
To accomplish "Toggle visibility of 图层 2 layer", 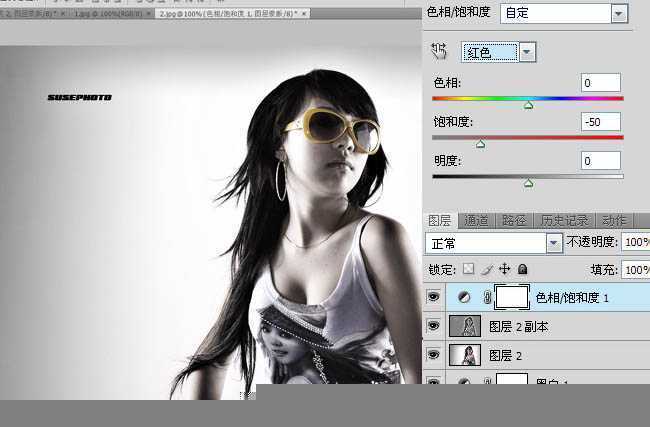I will click(434, 355).
